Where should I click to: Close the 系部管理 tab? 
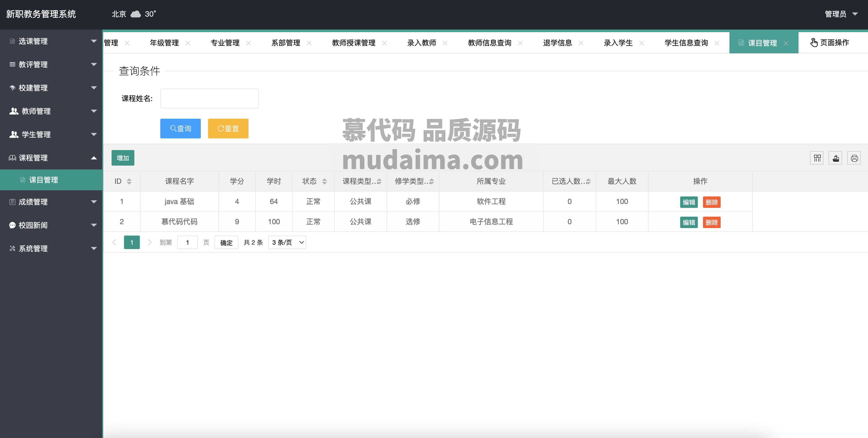tap(309, 43)
